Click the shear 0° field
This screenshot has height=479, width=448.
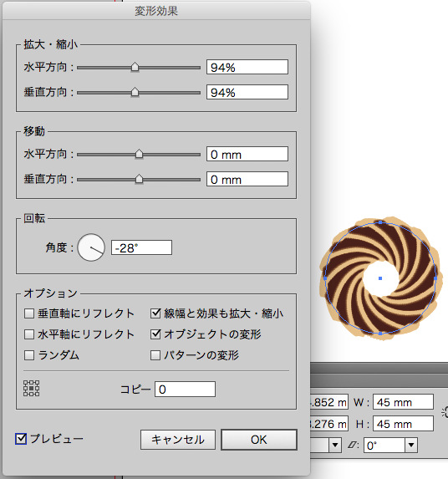pyautogui.click(x=384, y=445)
